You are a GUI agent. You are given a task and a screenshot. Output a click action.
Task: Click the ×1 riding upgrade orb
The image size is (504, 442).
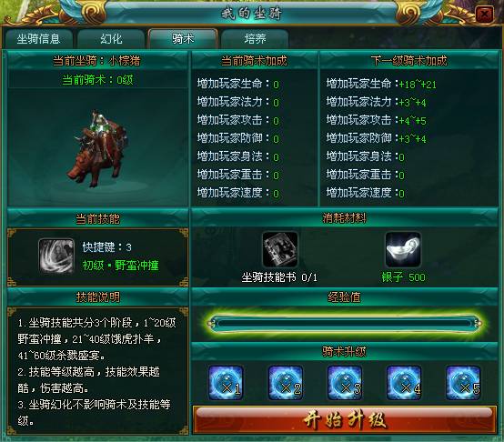pos(226,382)
